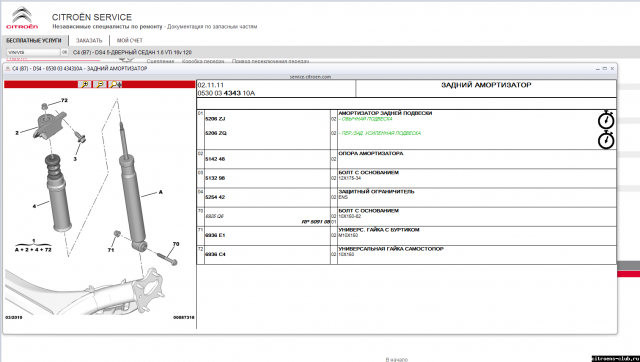Zoom in on the parts diagram
Image resolution: width=640 pixels, height=362 pixels.
click(x=85, y=84)
